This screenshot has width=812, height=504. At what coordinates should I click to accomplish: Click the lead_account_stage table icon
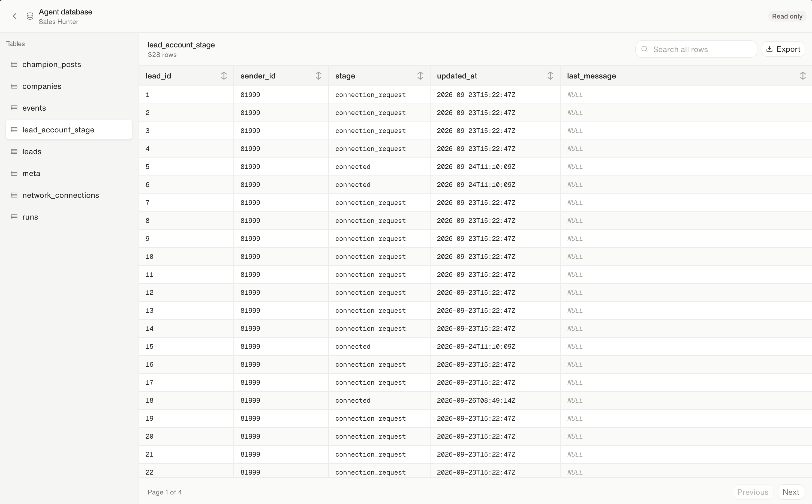pos(14,130)
